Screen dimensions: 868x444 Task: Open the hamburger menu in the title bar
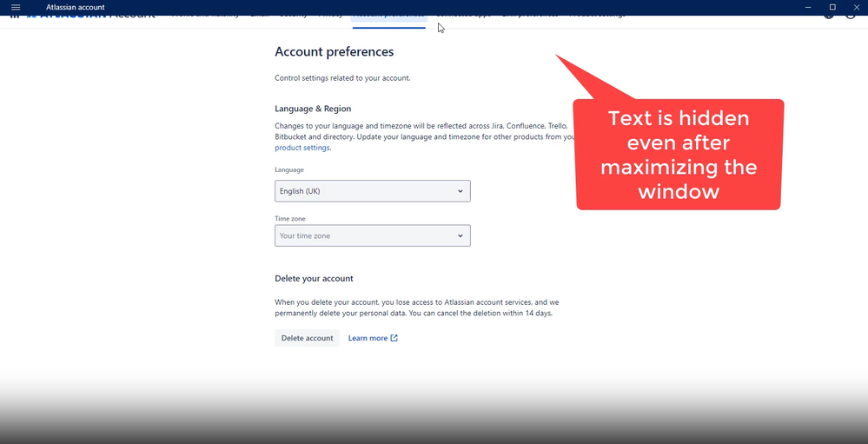pos(16,7)
